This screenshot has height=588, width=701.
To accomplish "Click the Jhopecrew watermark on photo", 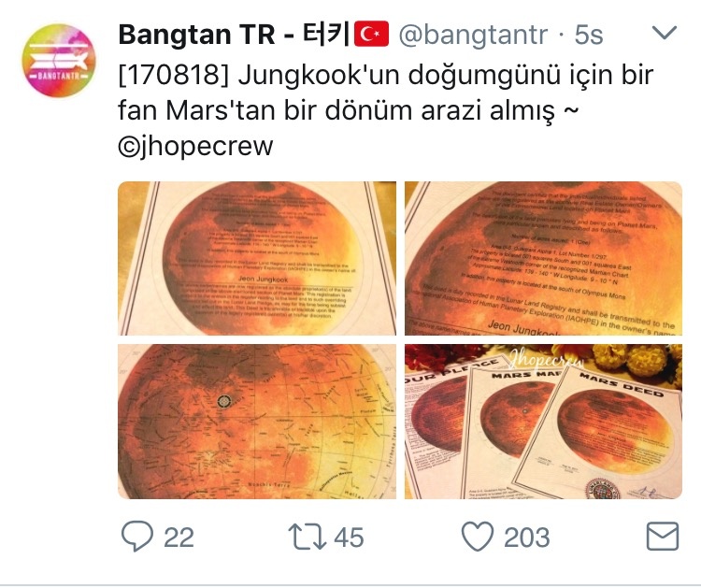I will tap(547, 358).
